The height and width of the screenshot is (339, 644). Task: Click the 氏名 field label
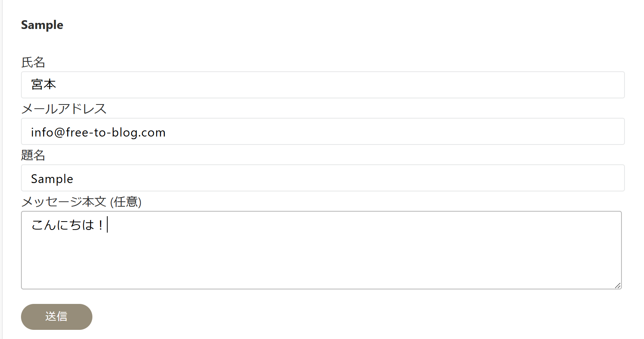[33, 62]
